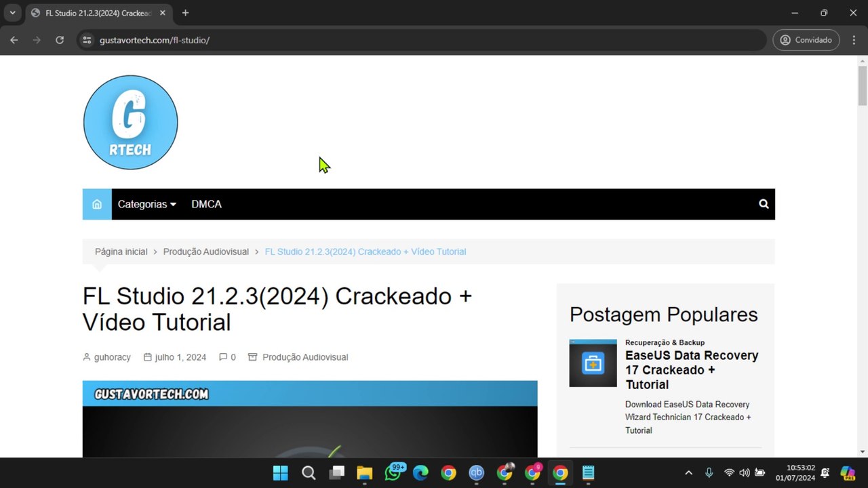Viewport: 868px width, 488px height.
Task: Open Windows taskbar search
Action: [309, 473]
